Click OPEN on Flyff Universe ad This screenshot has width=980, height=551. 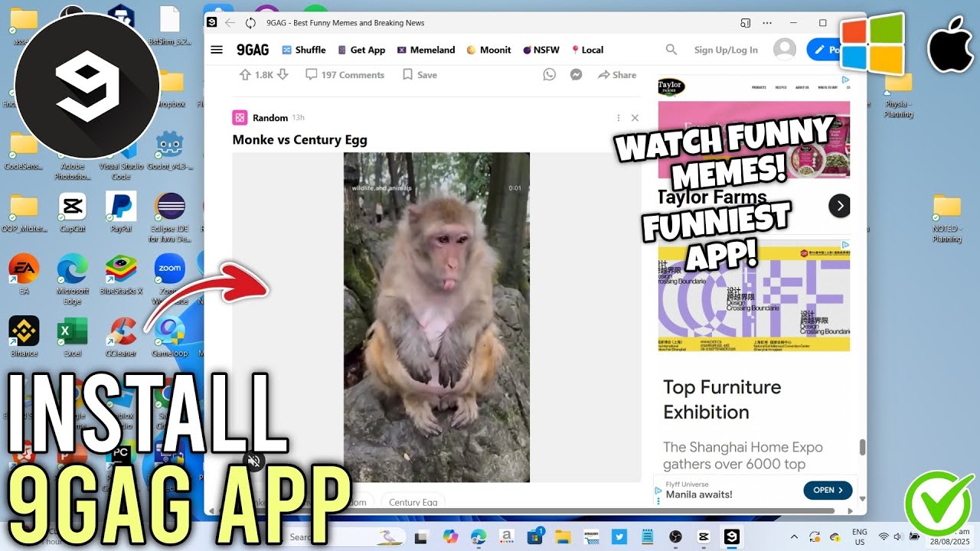(828, 490)
